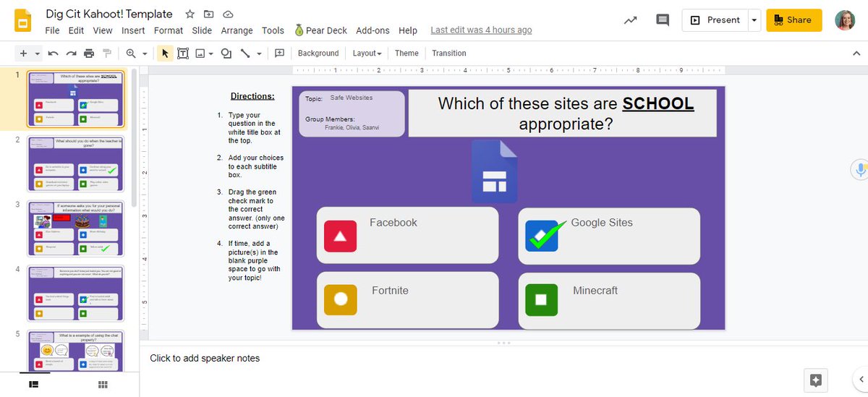The height and width of the screenshot is (397, 868).
Task: Click the Transition button
Action: click(449, 54)
